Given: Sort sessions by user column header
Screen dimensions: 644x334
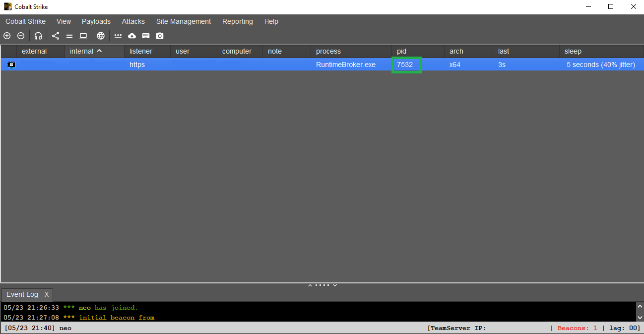Looking at the screenshot, I should (x=193, y=51).
